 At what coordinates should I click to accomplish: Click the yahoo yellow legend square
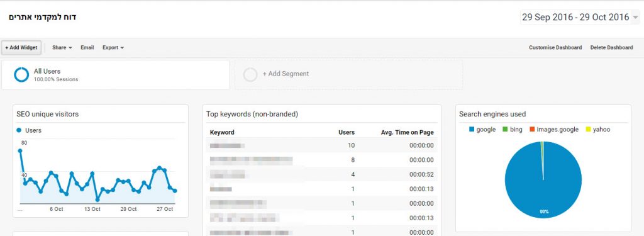[588, 130]
